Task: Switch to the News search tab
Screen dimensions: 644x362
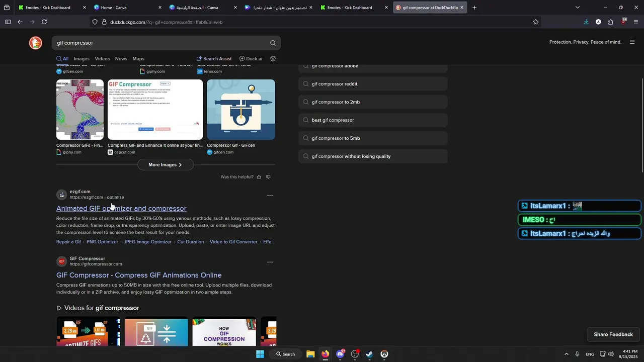Action: click(x=121, y=59)
